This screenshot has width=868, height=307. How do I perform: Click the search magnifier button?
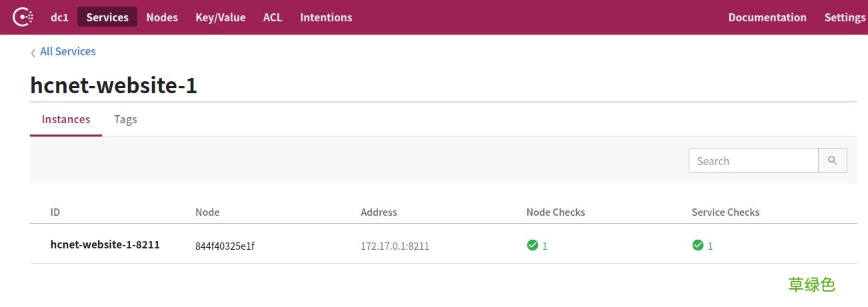click(832, 160)
